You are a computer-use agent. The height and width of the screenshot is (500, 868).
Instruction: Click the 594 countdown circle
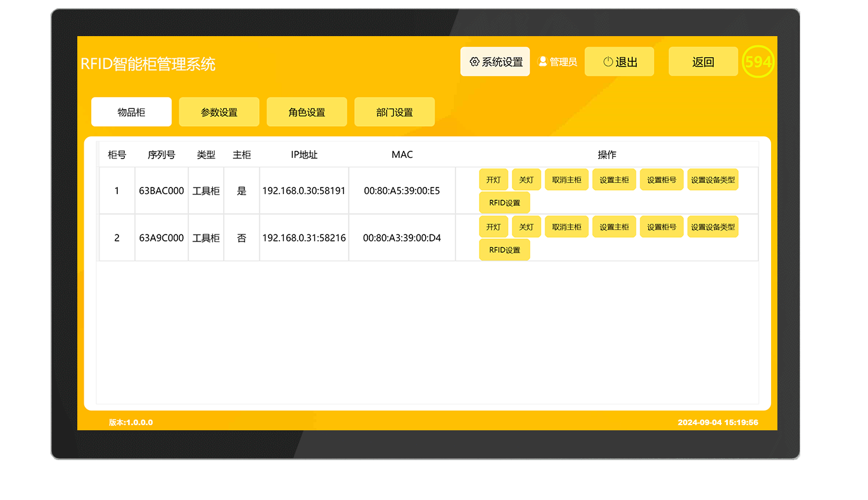click(758, 62)
